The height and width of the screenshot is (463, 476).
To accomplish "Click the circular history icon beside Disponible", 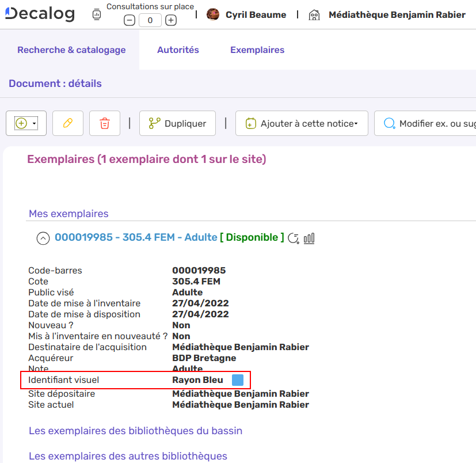I will click(294, 238).
